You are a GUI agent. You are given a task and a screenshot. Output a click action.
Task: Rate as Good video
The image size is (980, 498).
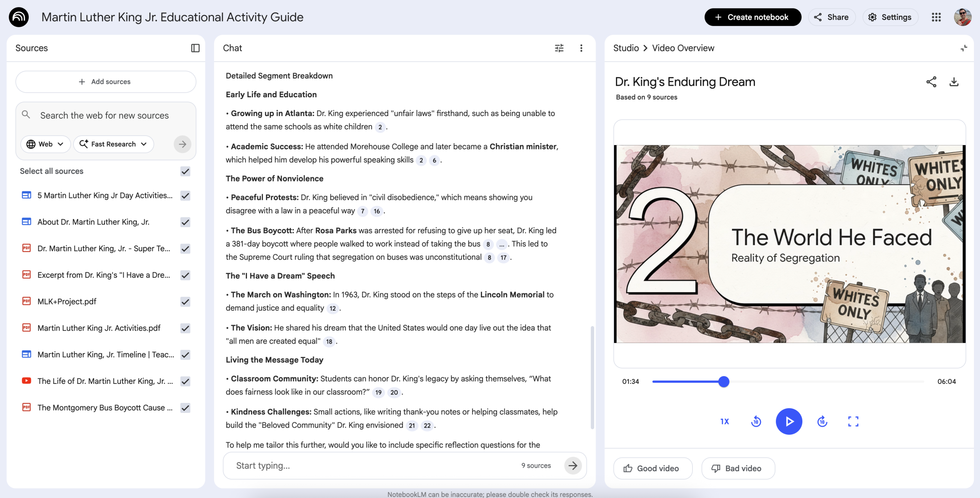(653, 468)
